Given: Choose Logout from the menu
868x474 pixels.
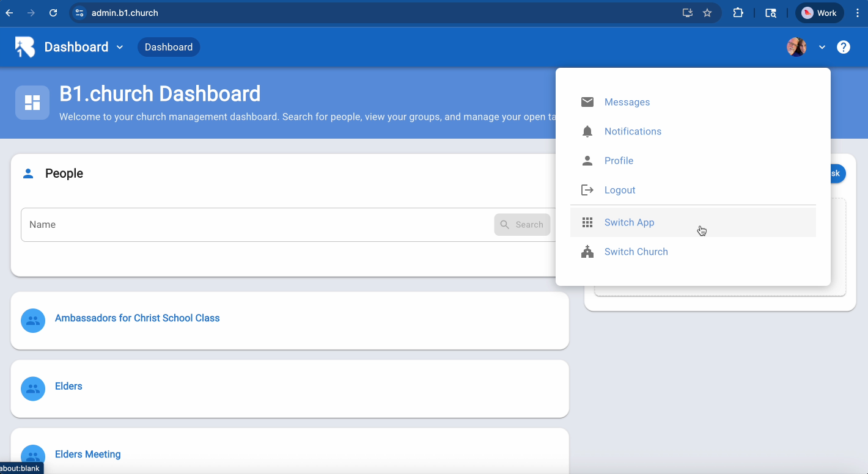Looking at the screenshot, I should tap(620, 190).
